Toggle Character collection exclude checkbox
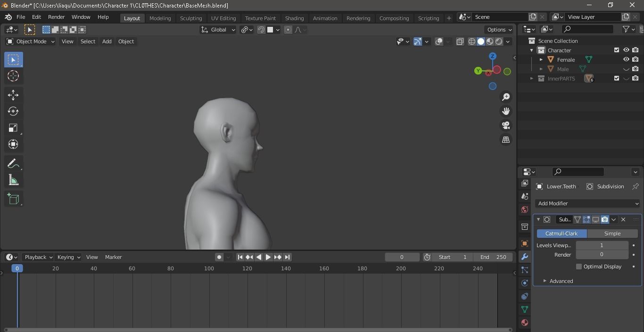 tap(617, 50)
